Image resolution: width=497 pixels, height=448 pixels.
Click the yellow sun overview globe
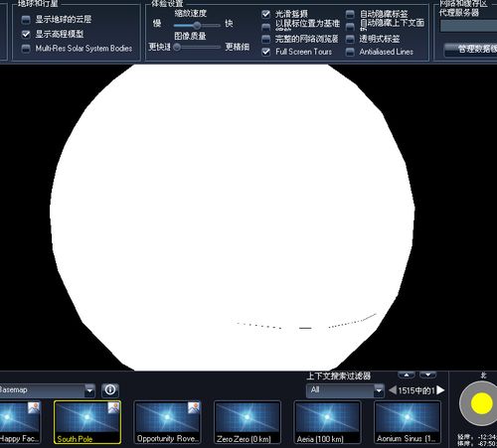(x=481, y=403)
